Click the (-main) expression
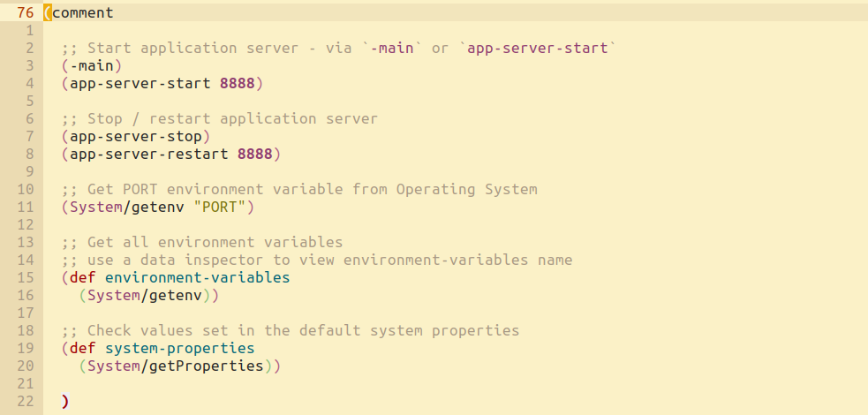Viewport: 868px width, 415px height. point(91,65)
